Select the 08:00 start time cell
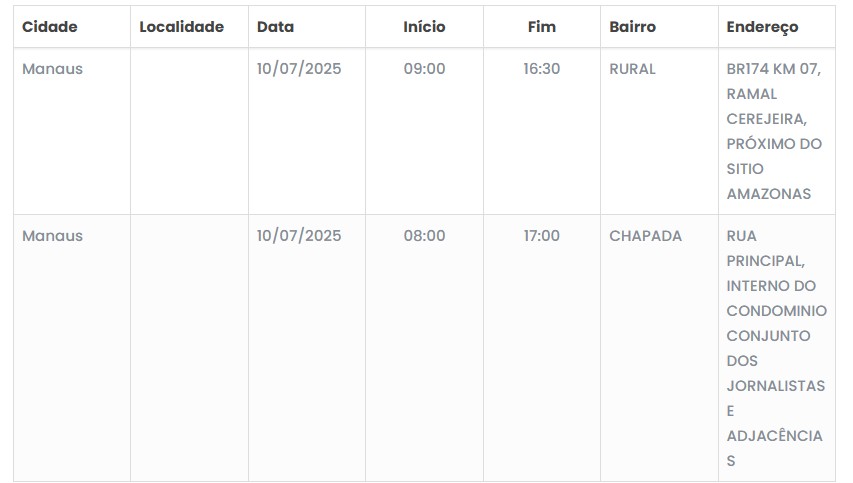853x483 pixels. tap(424, 236)
